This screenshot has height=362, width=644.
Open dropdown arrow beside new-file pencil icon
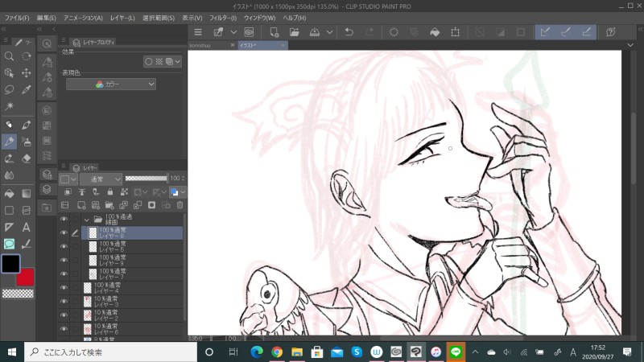tap(233, 32)
